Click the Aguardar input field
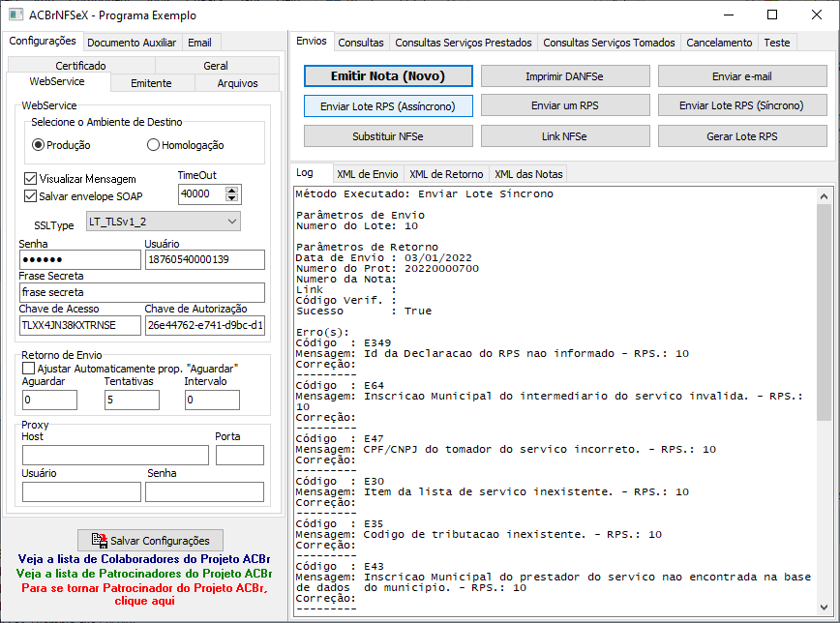The image size is (840, 623). (x=49, y=400)
